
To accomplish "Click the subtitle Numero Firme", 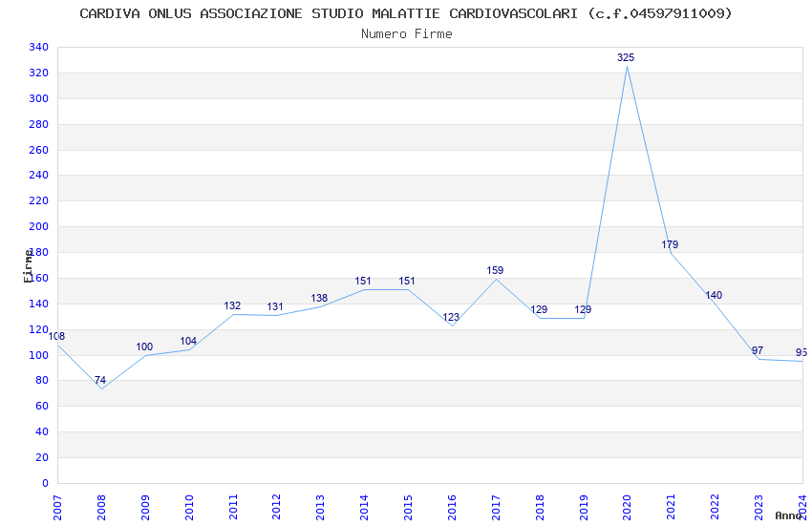I will (x=407, y=34).
